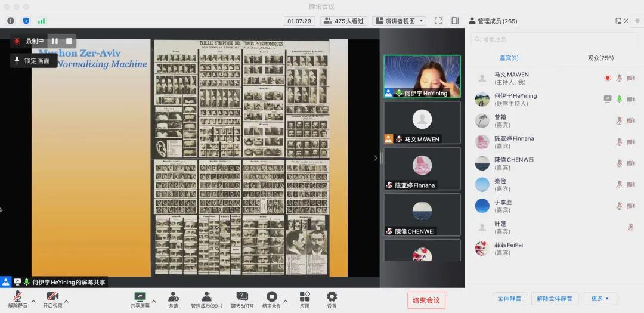Toggle the side panel layout icon
The height and width of the screenshot is (313, 644).
[455, 21]
